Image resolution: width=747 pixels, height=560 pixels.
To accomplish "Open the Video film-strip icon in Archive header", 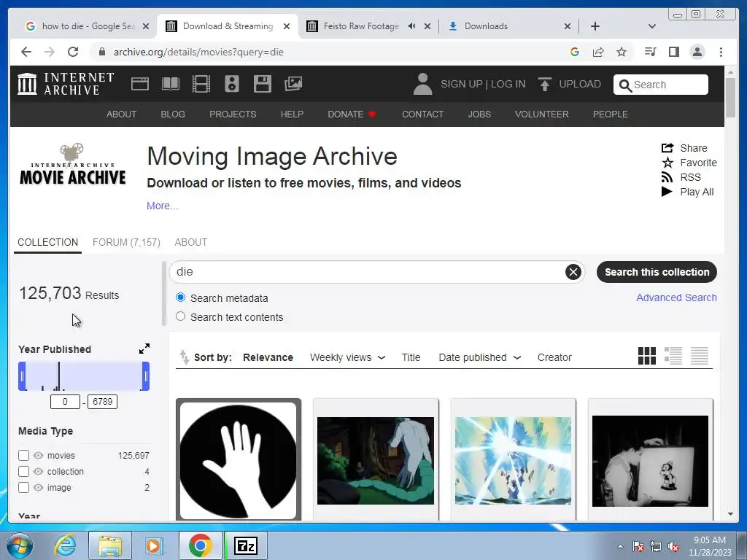I will coord(201,84).
